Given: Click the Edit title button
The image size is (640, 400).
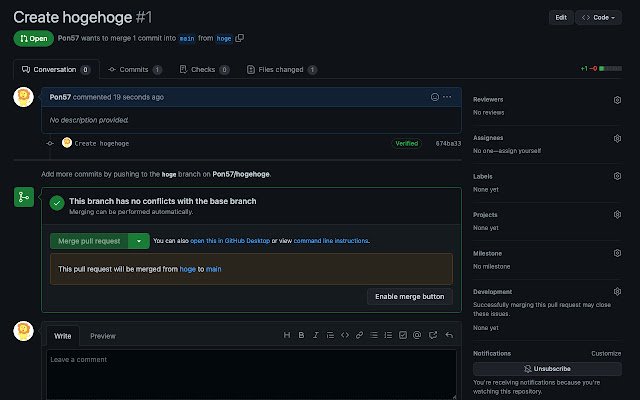Looking at the screenshot, I should point(561,18).
